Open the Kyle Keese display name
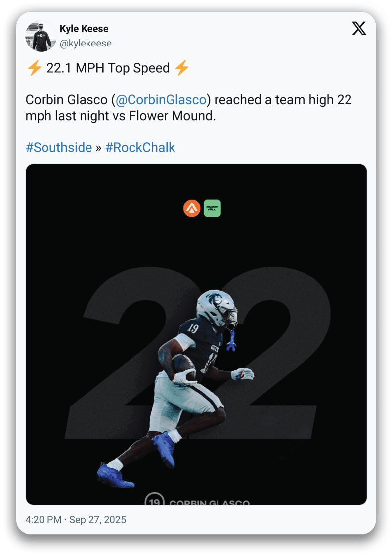Viewport: 392px width, 555px height. (x=84, y=29)
